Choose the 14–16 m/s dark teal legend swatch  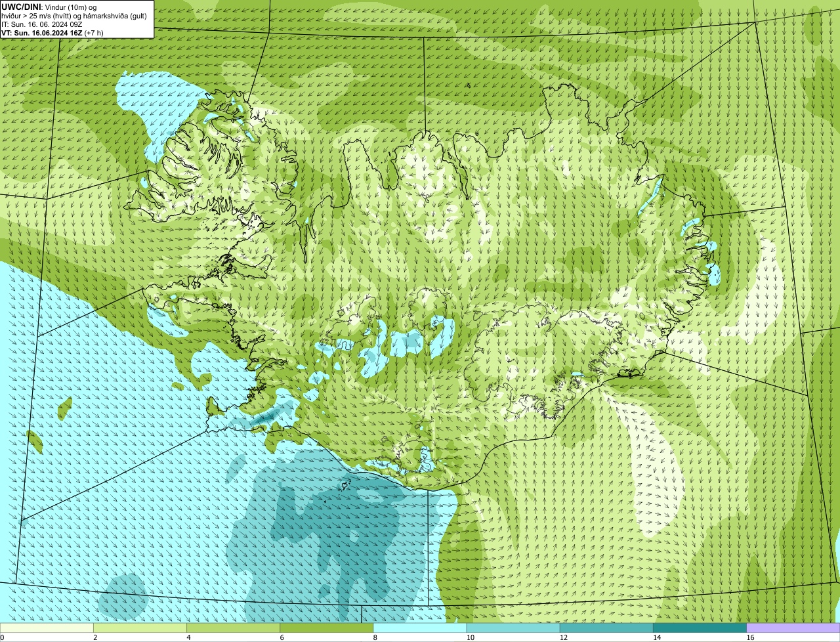(x=700, y=628)
